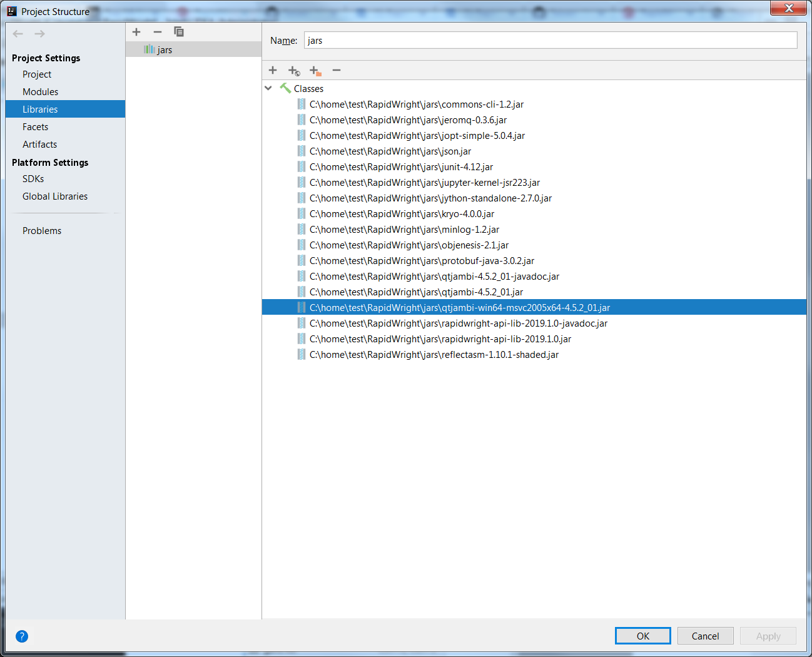Select the jopt-simple-5.0.4.jar entry
Image resolution: width=812 pixels, height=657 pixels.
click(417, 135)
